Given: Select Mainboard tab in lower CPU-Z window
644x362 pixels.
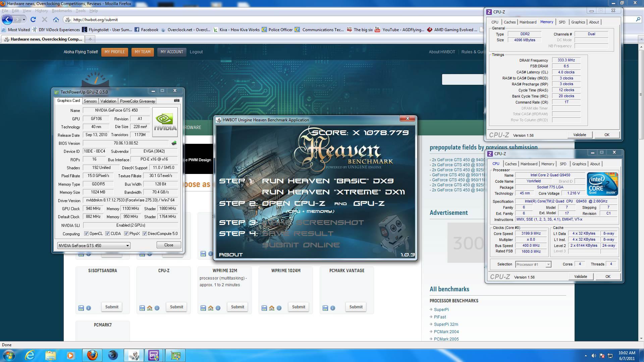Looking at the screenshot, I should tap(529, 164).
